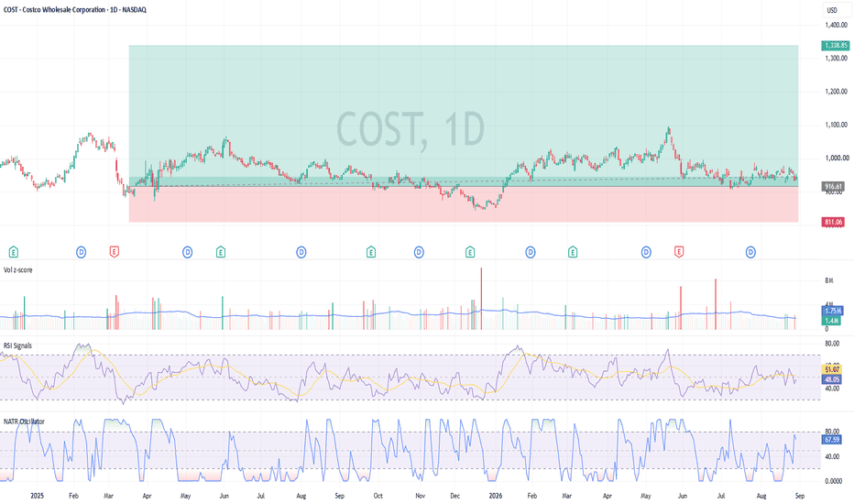
Task: Select the 916.61 entry price label
Action: coord(833,186)
